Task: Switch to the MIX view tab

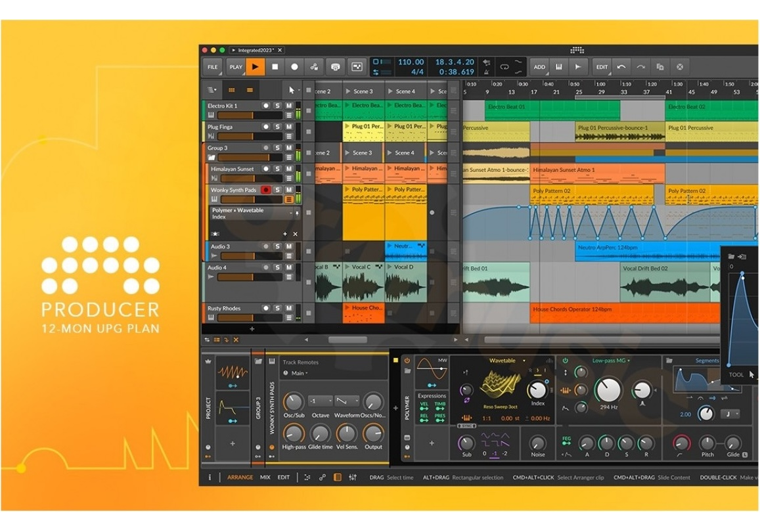Action: pyautogui.click(x=265, y=477)
